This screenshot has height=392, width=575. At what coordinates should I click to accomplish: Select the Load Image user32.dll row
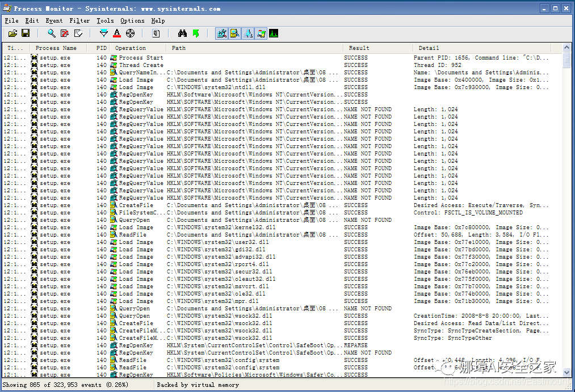pos(282,242)
